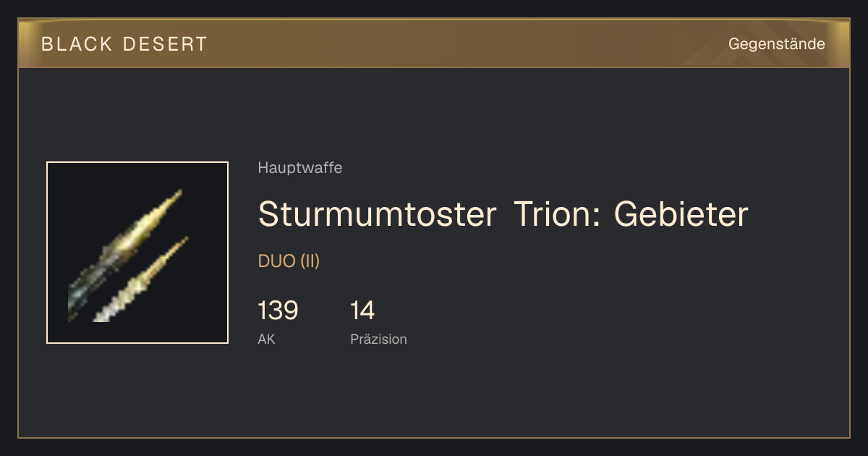The image size is (868, 456).
Task: Click the Hauptwaffe item type label
Action: click(300, 168)
